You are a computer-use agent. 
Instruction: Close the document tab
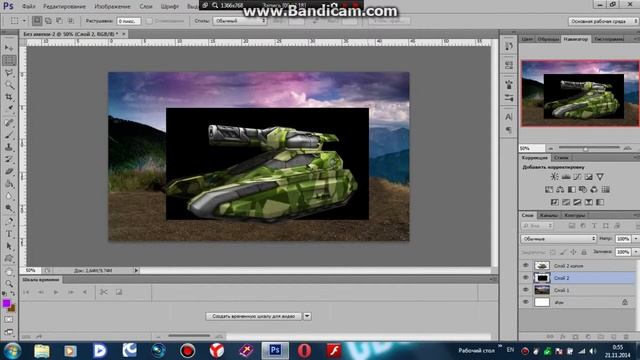tap(124, 34)
